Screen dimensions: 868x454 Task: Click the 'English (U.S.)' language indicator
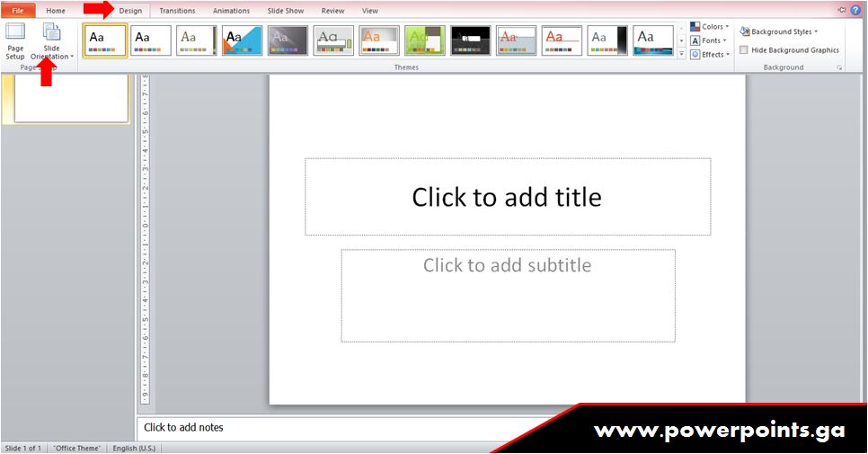point(134,448)
